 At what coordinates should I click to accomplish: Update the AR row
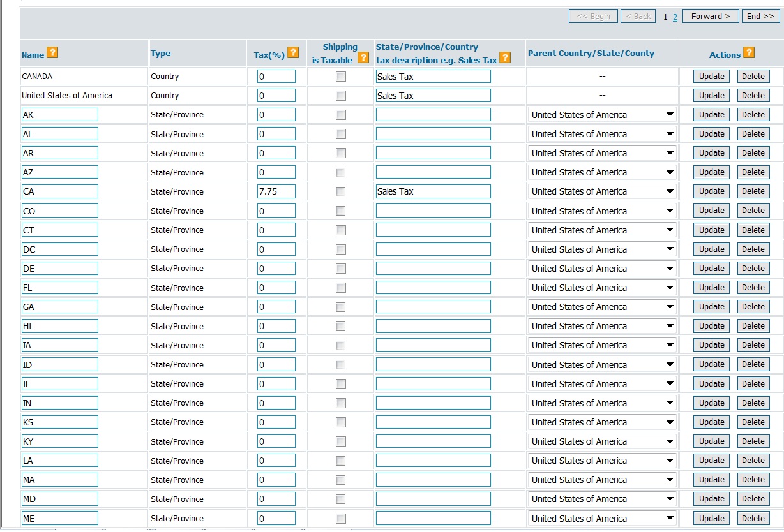point(711,153)
